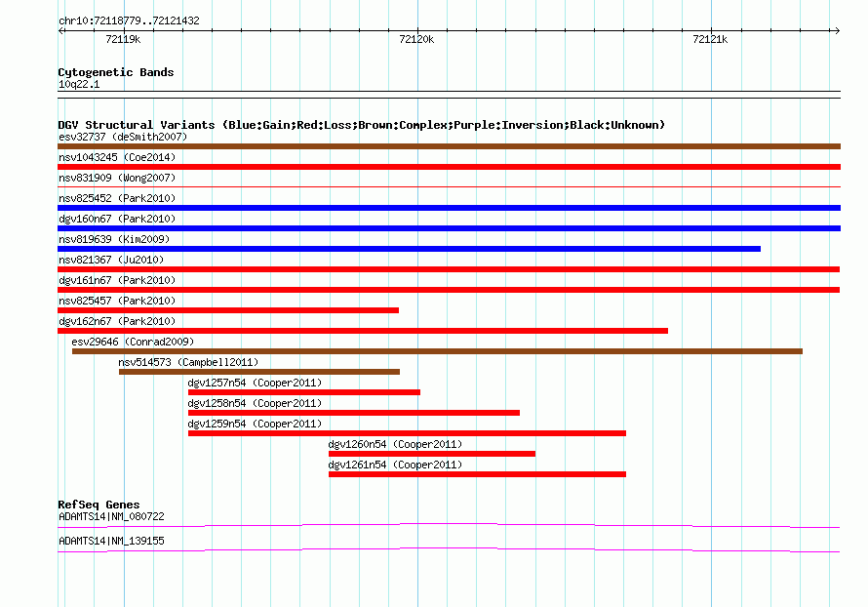This screenshot has height=607, width=868.
Task: Click the ruler's right arrow end
Action: [837, 31]
